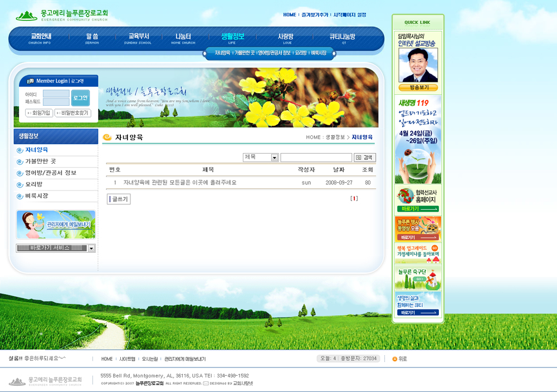Open the 가정세미나 행복 업그레이드 banner
This screenshot has height=392, width=557.
[418, 253]
